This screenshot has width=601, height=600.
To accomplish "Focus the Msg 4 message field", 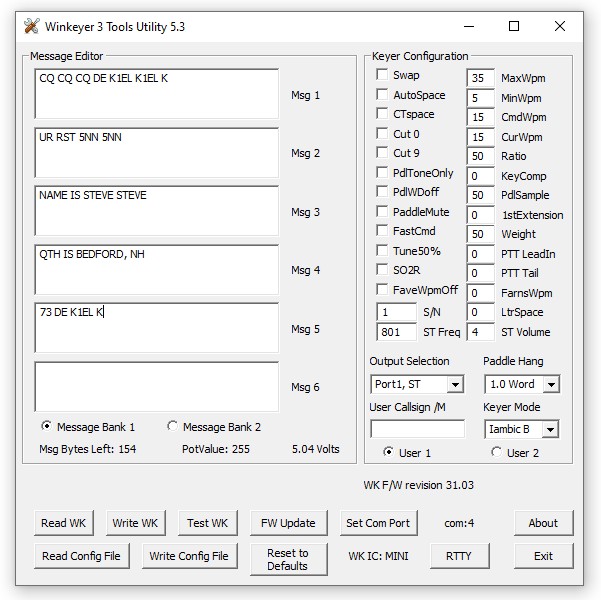I will pos(156,270).
